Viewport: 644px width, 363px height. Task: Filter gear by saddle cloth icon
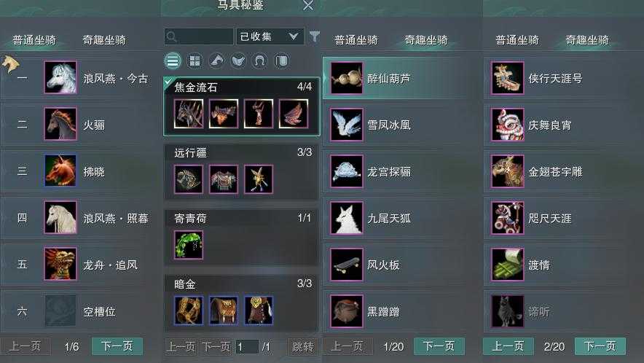click(281, 60)
